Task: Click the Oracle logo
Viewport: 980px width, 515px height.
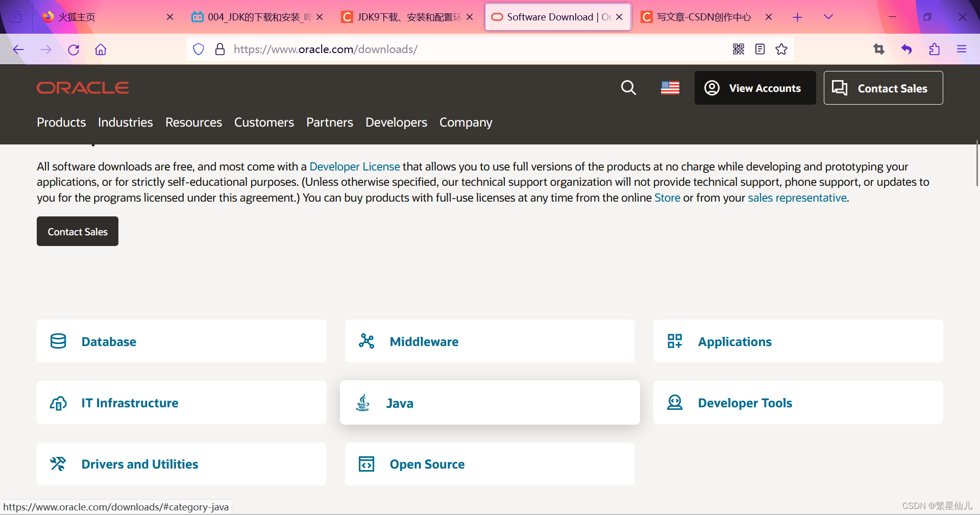Action: (x=83, y=88)
